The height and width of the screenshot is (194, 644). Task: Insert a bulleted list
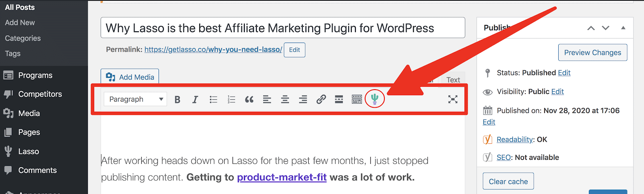(213, 99)
